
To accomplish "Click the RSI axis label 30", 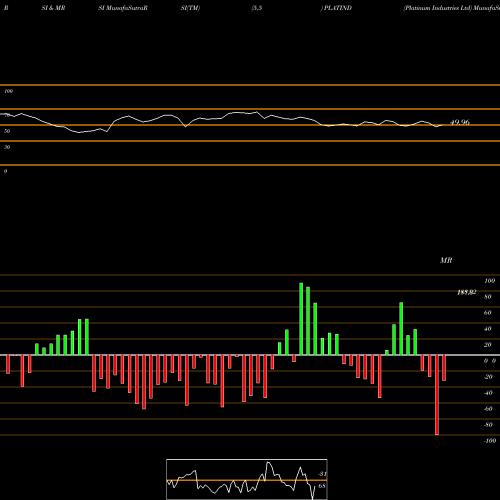I will [x=7, y=147].
